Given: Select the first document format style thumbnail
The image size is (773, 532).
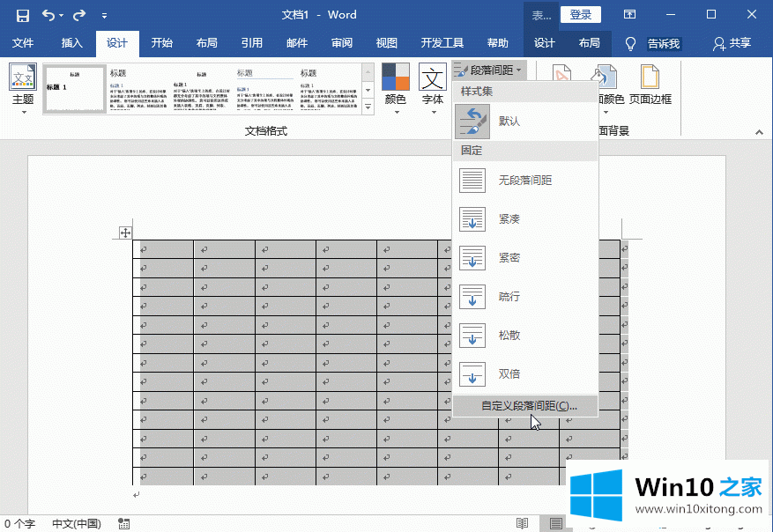Looking at the screenshot, I should coord(74,88).
